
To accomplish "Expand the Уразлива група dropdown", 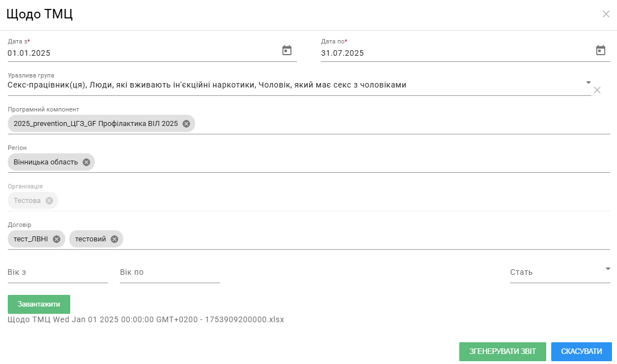I will click(x=588, y=82).
